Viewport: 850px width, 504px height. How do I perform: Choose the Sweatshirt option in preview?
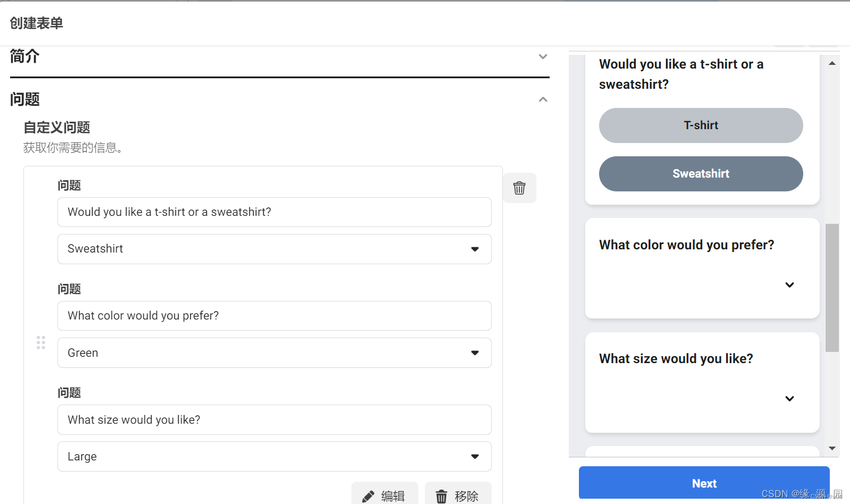(701, 174)
